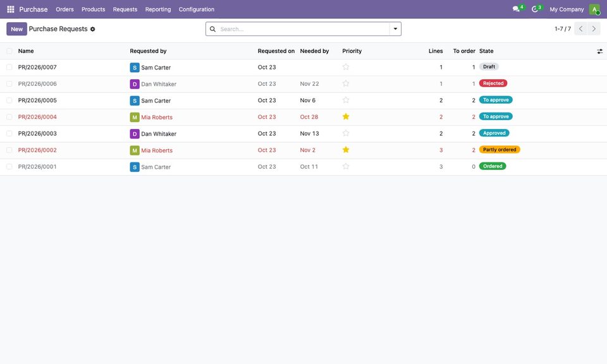Click the search magnifier icon
The height and width of the screenshot is (364, 607).
(212, 29)
